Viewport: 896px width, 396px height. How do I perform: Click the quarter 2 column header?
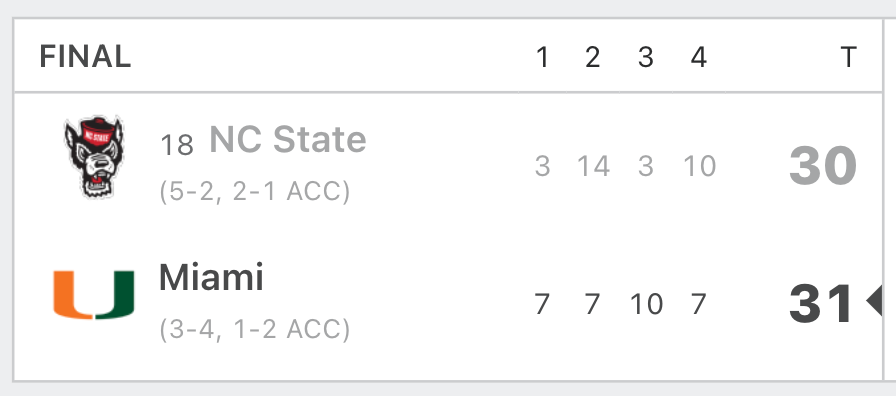tap(593, 57)
